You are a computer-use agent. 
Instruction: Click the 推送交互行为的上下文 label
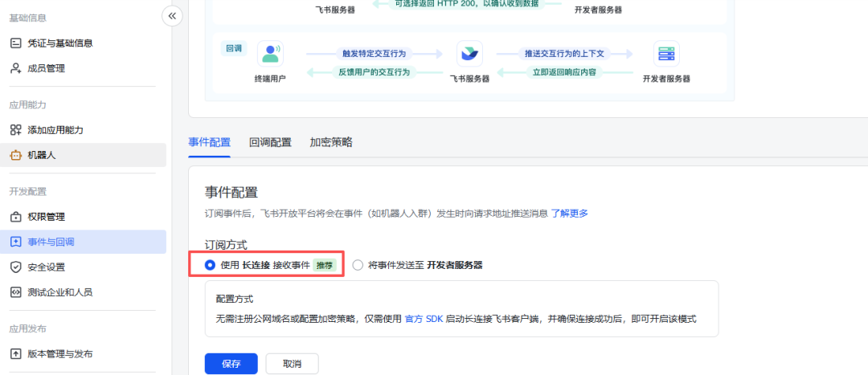tap(564, 54)
